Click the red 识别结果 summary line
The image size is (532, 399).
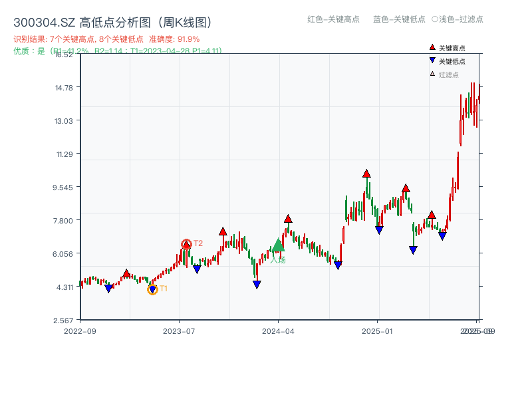106,39
